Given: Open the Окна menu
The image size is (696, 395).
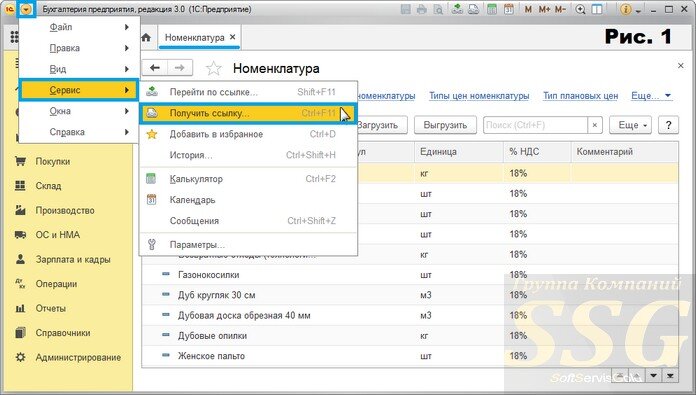Looking at the screenshot, I should pos(79,111).
